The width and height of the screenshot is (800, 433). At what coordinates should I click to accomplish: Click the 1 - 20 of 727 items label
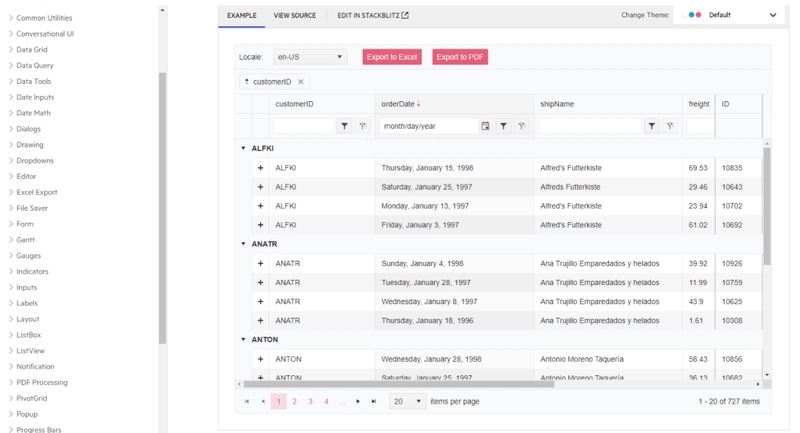pyautogui.click(x=729, y=401)
